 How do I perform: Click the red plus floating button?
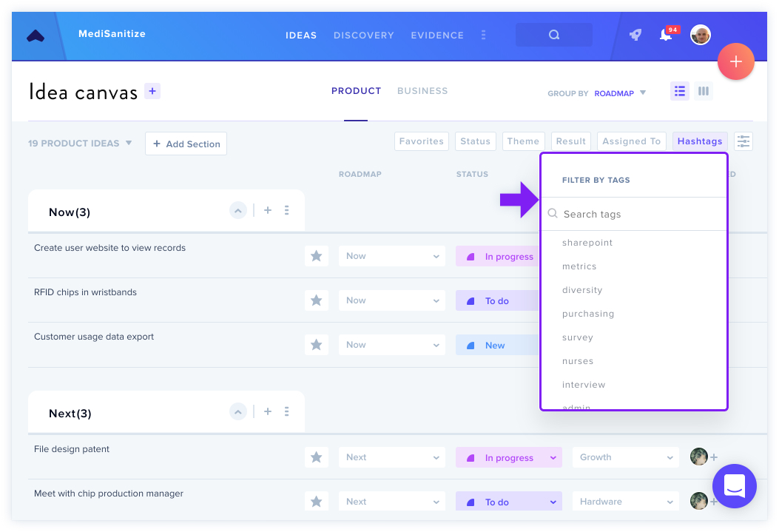[736, 61]
